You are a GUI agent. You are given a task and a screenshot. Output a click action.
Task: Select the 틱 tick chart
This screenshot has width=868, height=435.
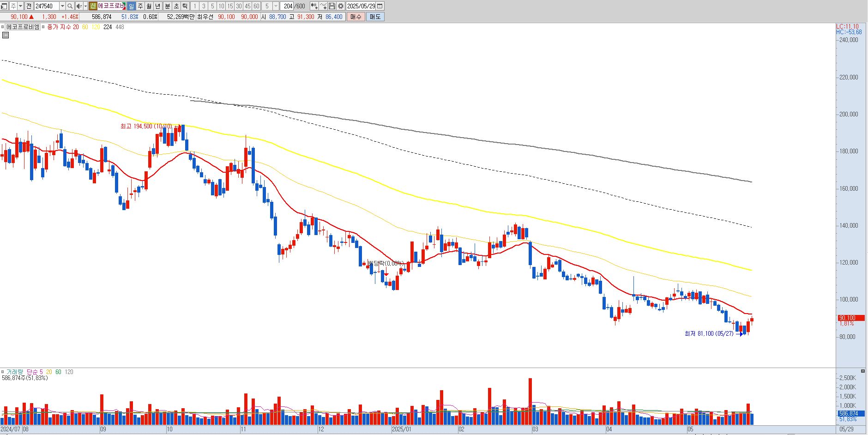pyautogui.click(x=185, y=6)
